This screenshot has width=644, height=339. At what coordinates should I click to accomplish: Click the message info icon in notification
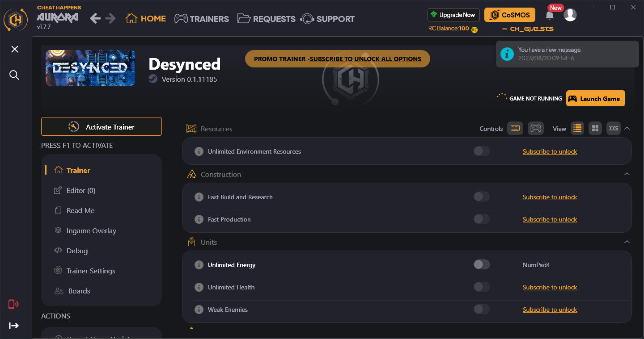[507, 54]
